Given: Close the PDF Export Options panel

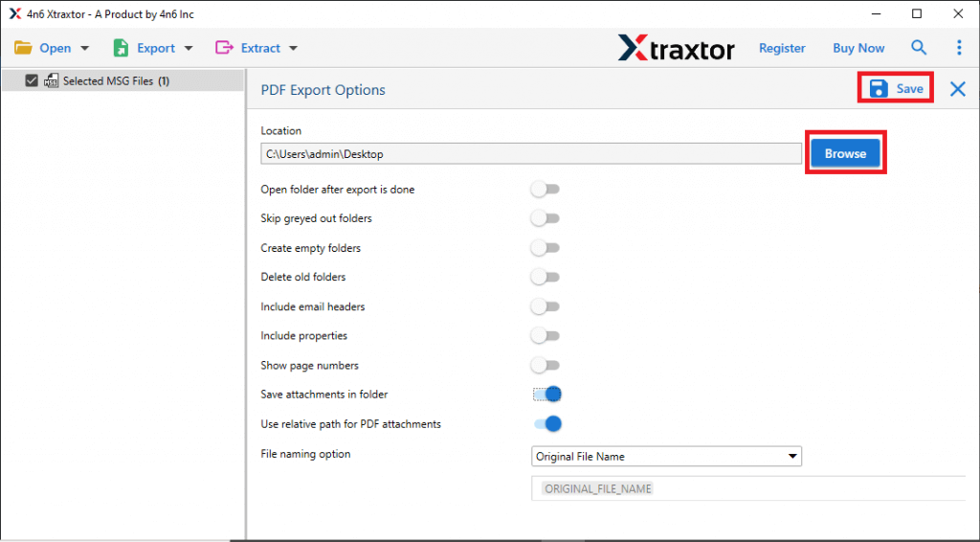Looking at the screenshot, I should coord(957,89).
